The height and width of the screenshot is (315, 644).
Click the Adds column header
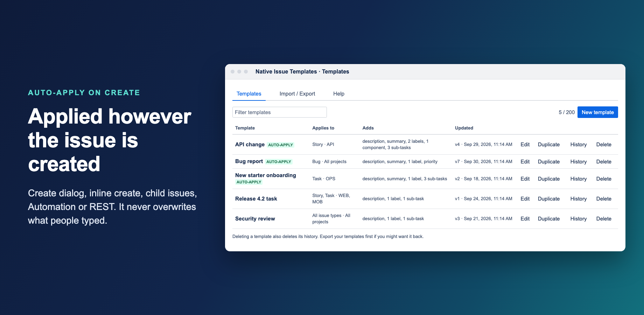point(368,128)
